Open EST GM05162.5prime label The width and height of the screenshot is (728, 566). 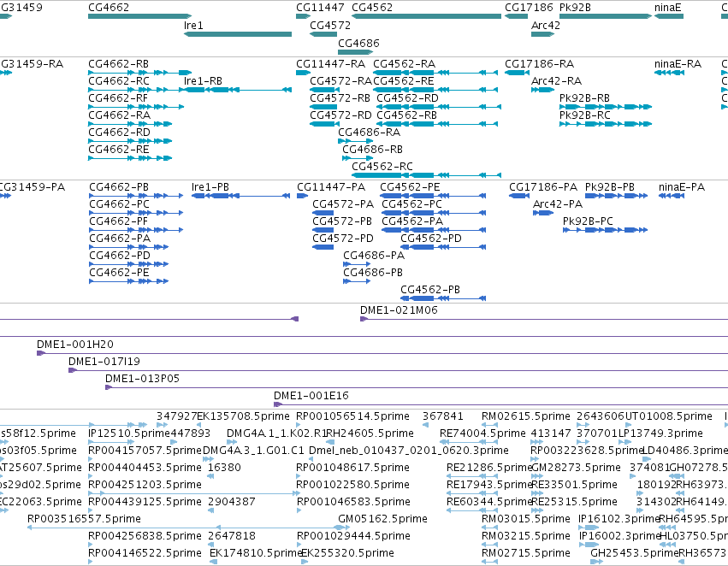(382, 519)
